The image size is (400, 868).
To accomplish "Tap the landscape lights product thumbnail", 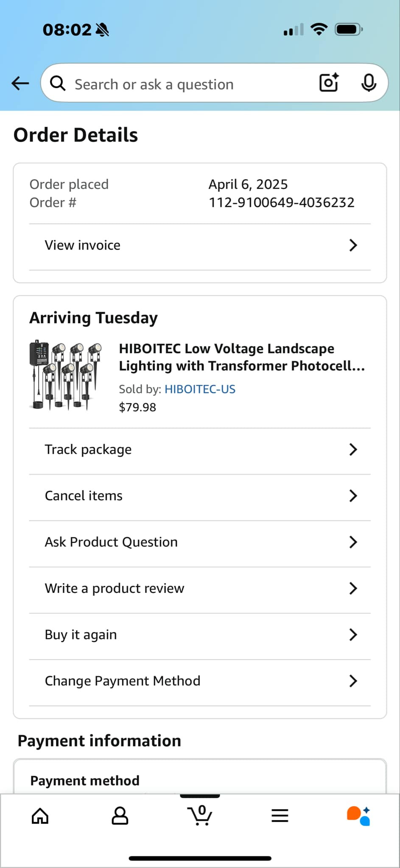I will 66,375.
